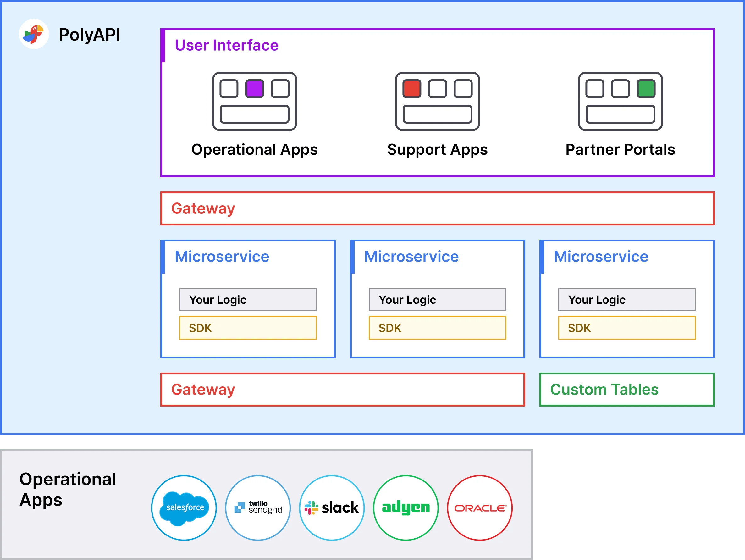Image resolution: width=745 pixels, height=560 pixels.
Task: Click the Slack logo circle
Action: coord(332,508)
